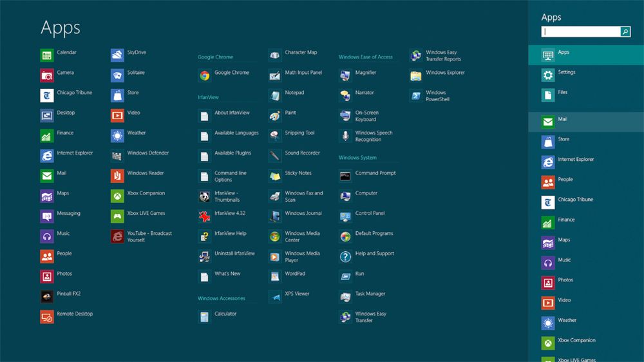Open Sound Recorder entry
This screenshot has height=362, width=644.
294,156
